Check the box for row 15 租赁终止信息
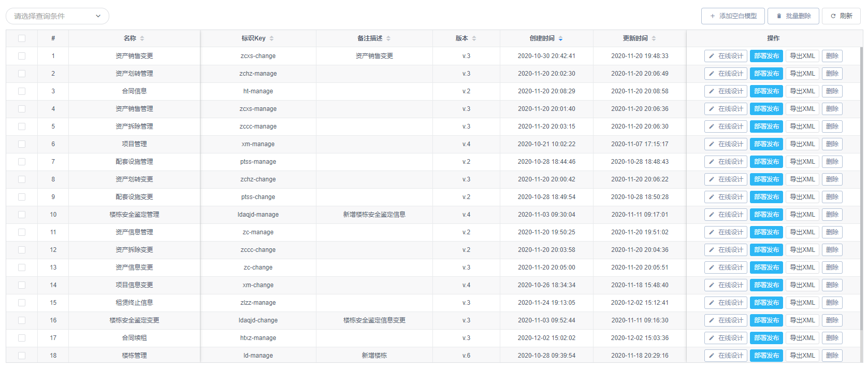 pyautogui.click(x=22, y=303)
